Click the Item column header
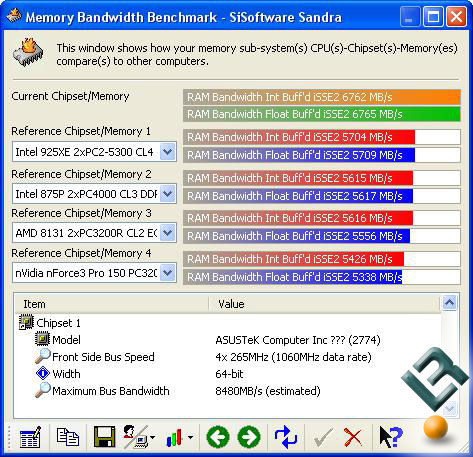The height and width of the screenshot is (457, 473). tap(112, 304)
